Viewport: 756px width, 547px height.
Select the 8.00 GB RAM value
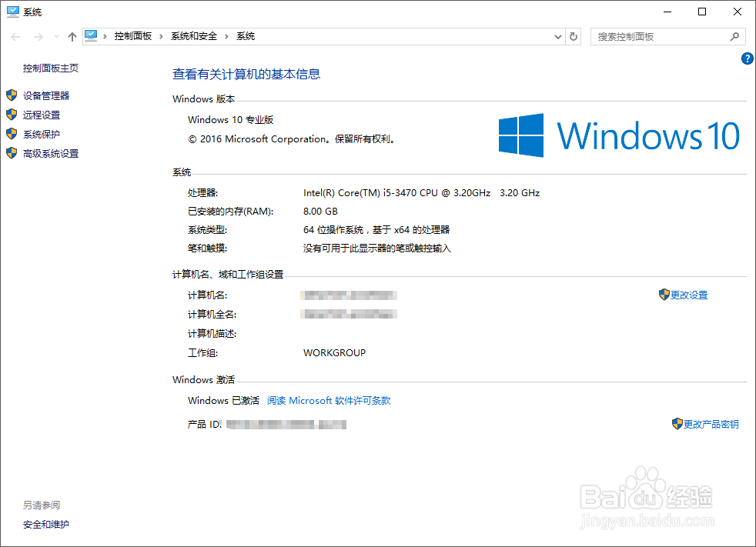click(x=320, y=212)
